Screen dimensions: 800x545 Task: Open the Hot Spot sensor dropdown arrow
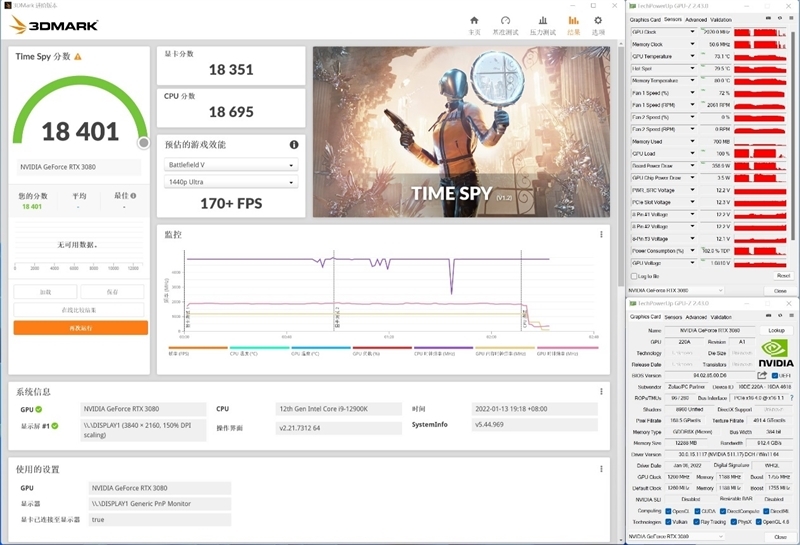click(x=692, y=68)
